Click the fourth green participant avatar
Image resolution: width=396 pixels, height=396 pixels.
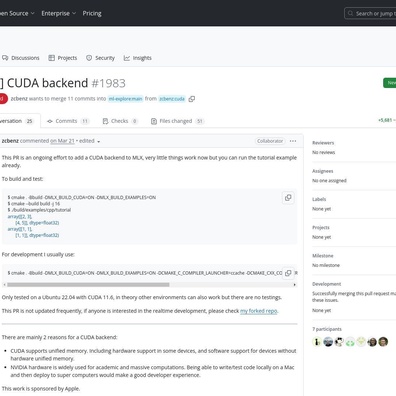pyautogui.click(x=350, y=342)
